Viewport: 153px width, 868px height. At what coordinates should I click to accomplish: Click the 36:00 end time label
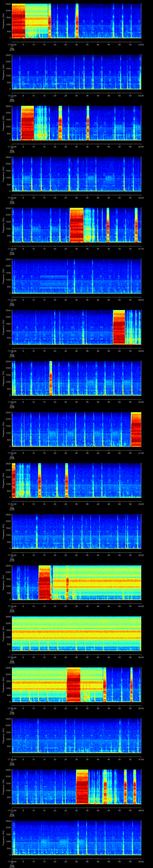[141, 708]
